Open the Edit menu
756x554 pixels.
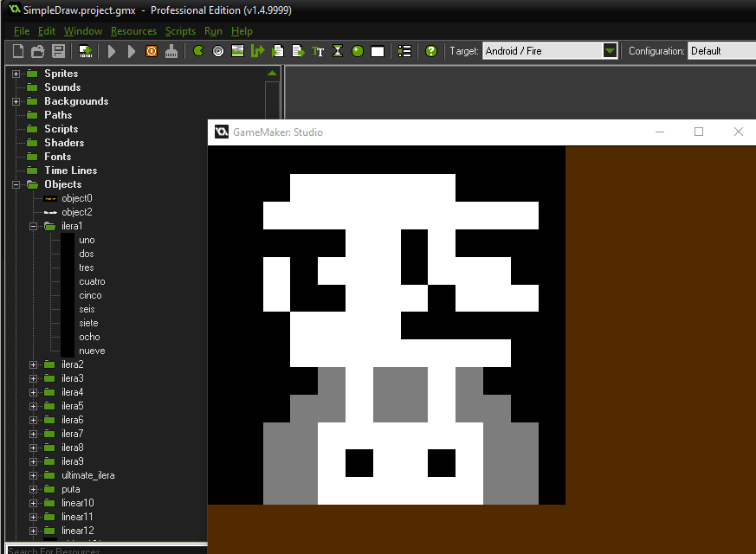[x=47, y=31]
